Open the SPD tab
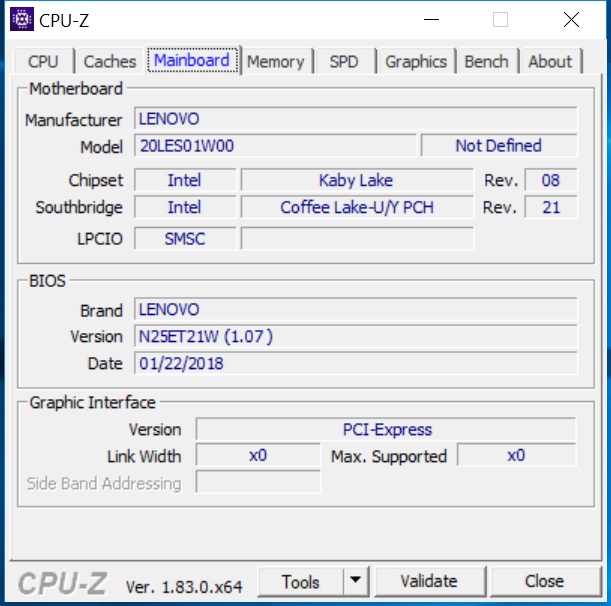This screenshot has width=611, height=606. coord(344,62)
